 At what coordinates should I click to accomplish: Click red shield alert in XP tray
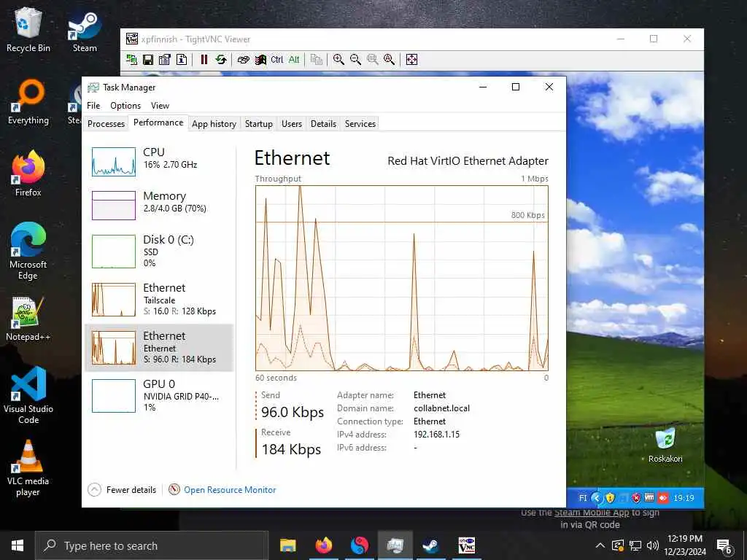636,498
